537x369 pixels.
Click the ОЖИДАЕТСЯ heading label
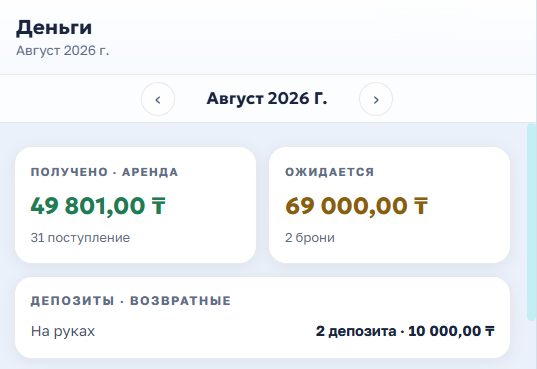tap(329, 172)
